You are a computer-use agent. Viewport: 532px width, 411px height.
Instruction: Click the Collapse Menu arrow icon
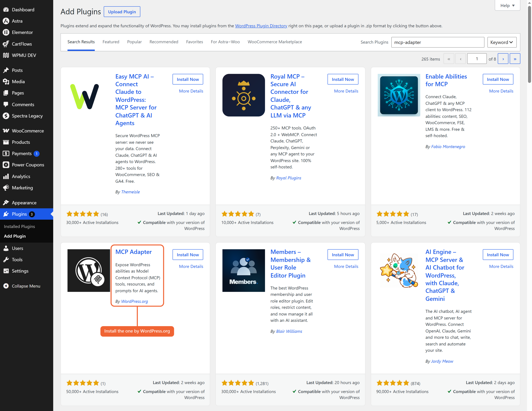tap(6, 286)
